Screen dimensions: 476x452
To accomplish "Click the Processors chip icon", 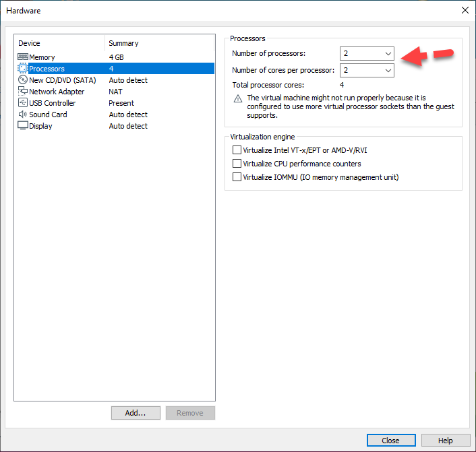I will 22,69.
